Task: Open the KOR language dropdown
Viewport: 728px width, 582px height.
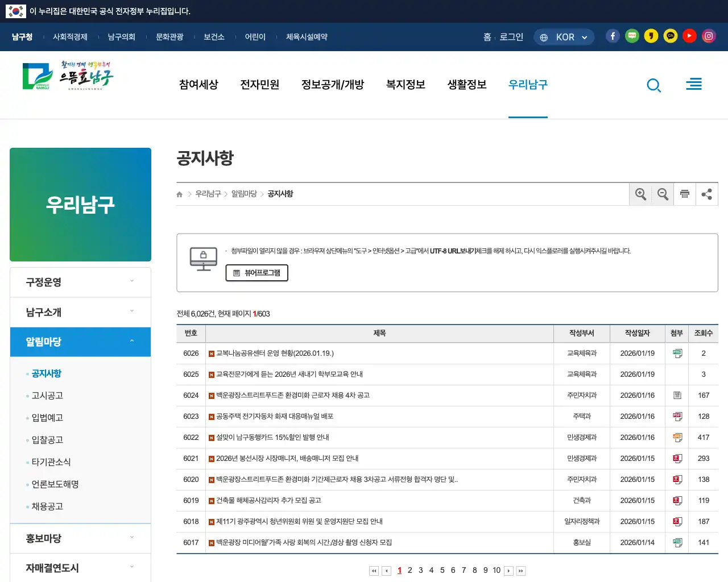Action: click(x=564, y=36)
